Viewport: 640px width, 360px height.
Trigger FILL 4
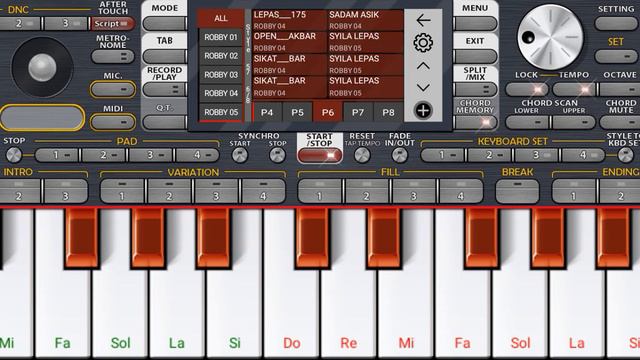click(460, 191)
